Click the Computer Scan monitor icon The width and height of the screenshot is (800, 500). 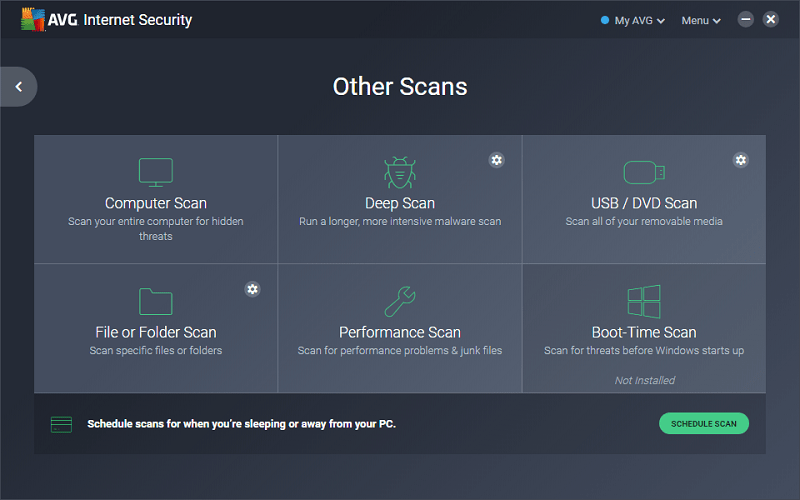(156, 172)
